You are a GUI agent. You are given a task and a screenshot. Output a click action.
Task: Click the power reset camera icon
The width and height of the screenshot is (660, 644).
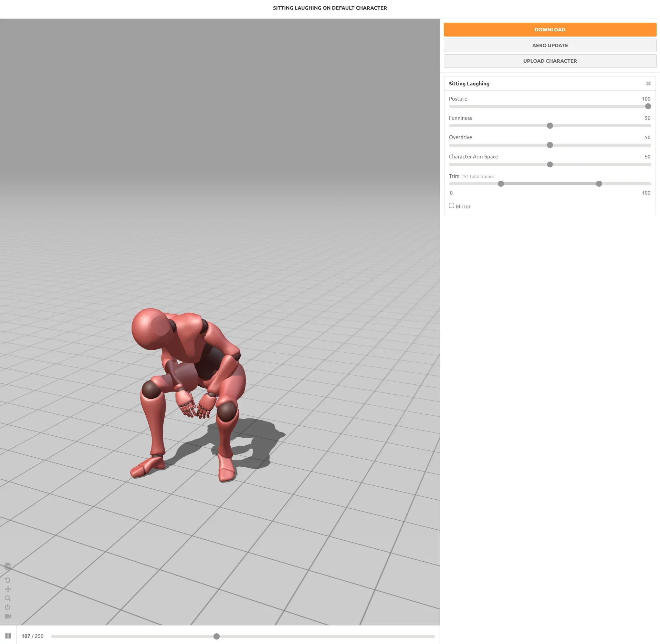pos(8,607)
